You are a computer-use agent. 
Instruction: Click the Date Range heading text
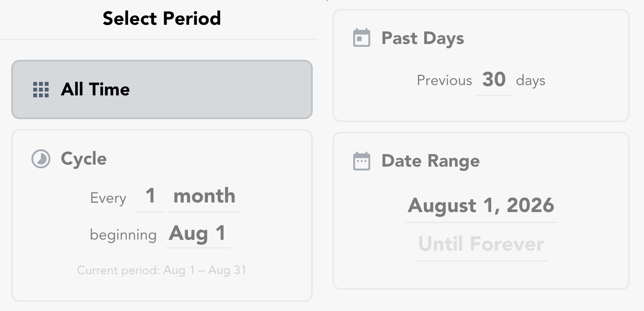click(431, 161)
